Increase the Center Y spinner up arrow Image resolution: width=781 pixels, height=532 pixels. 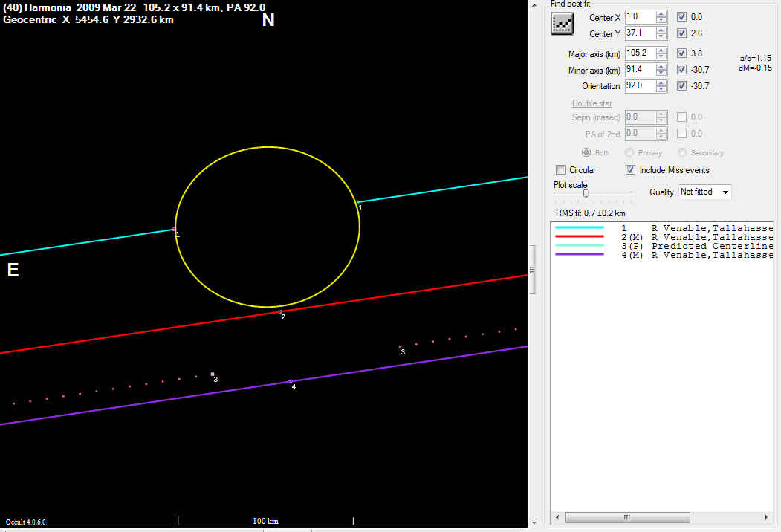[x=661, y=30]
